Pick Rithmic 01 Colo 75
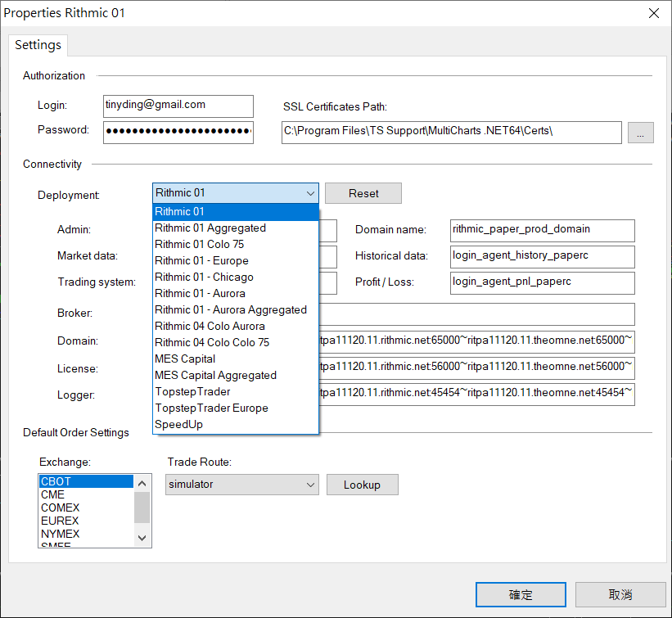Screen dimensions: 672x618 coord(236,244)
